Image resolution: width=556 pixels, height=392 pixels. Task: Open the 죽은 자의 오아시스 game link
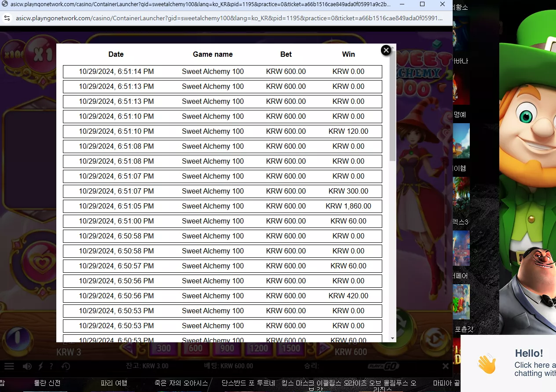(x=181, y=383)
